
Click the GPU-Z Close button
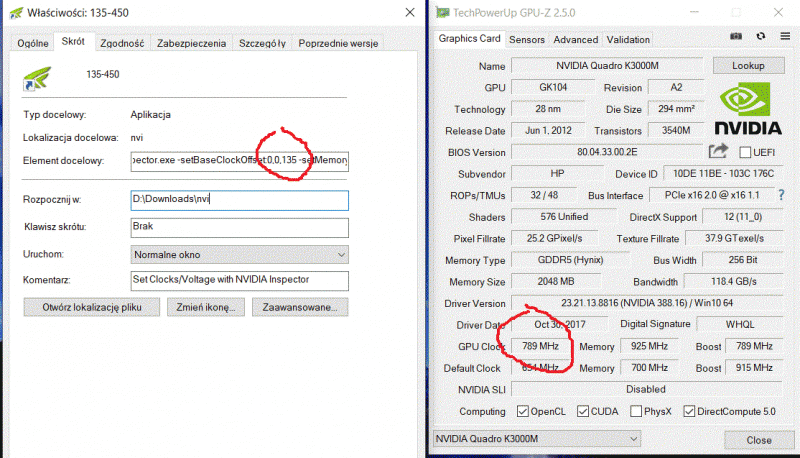coord(759,440)
